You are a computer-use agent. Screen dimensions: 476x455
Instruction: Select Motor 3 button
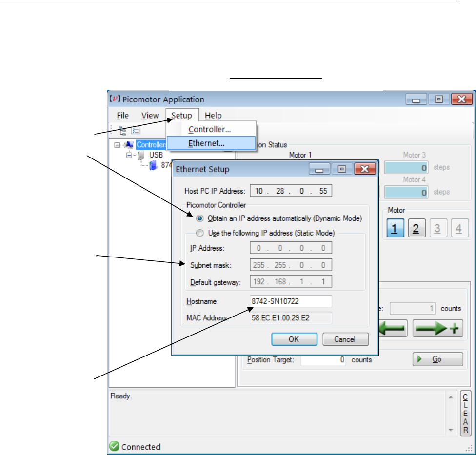click(438, 228)
